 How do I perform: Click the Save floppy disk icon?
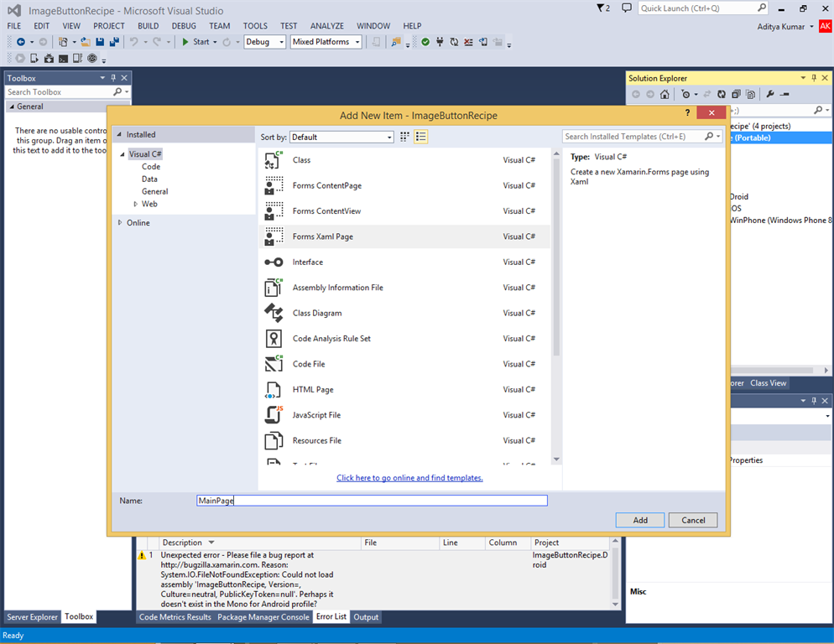[100, 42]
